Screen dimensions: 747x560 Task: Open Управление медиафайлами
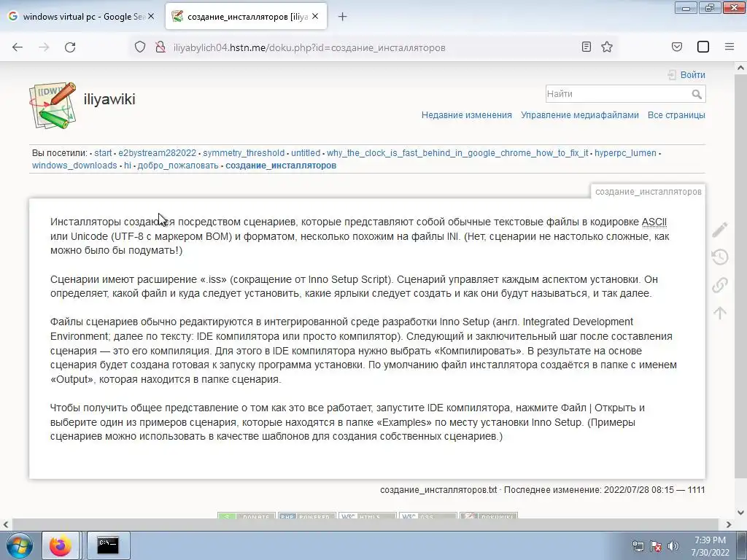click(x=579, y=114)
